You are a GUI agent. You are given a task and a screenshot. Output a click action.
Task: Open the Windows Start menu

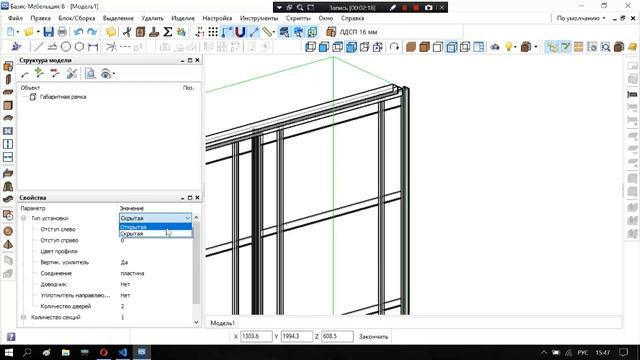[9, 352]
